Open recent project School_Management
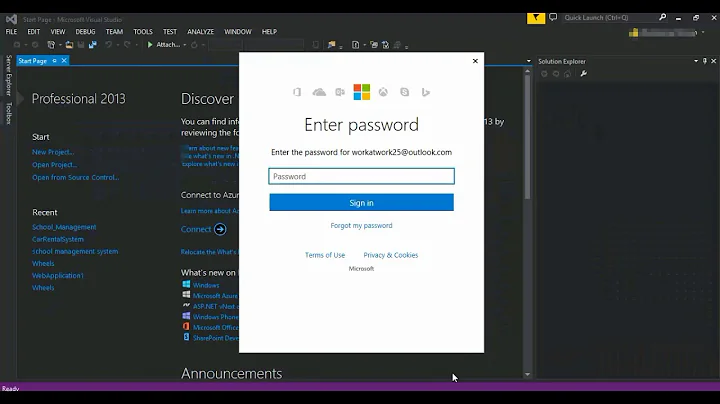Screen dimensions: 720x404 coord(64,227)
